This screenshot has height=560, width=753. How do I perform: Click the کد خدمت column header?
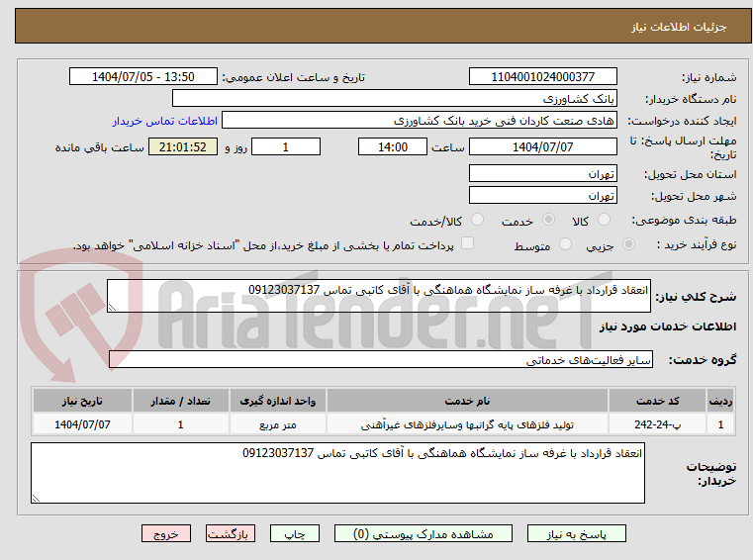click(657, 401)
